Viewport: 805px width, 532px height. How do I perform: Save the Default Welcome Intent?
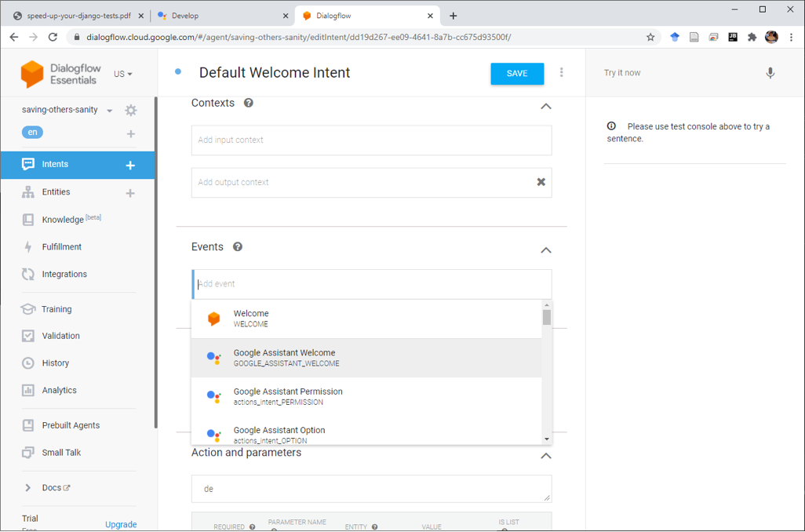517,74
